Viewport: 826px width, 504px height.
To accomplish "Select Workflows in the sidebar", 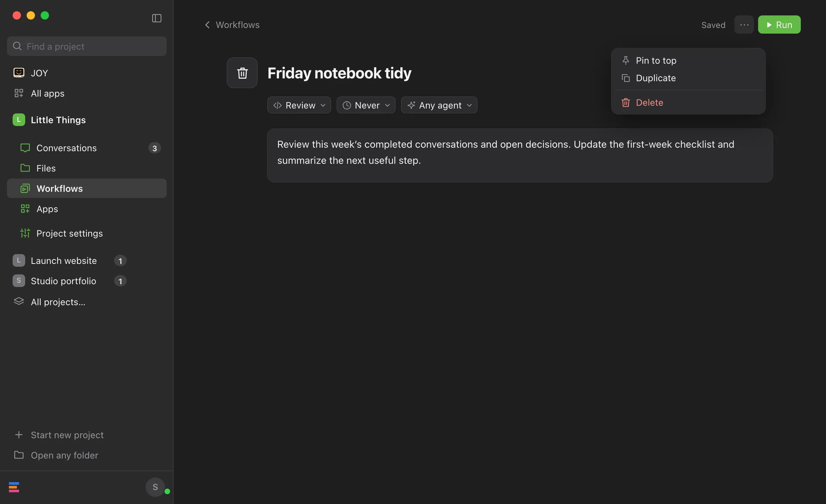I will [87, 188].
